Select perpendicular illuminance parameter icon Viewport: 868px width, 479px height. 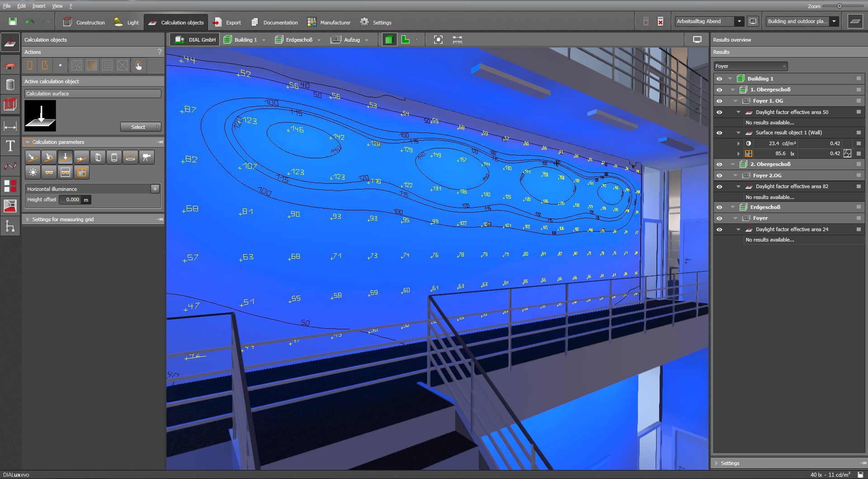[x=33, y=157]
